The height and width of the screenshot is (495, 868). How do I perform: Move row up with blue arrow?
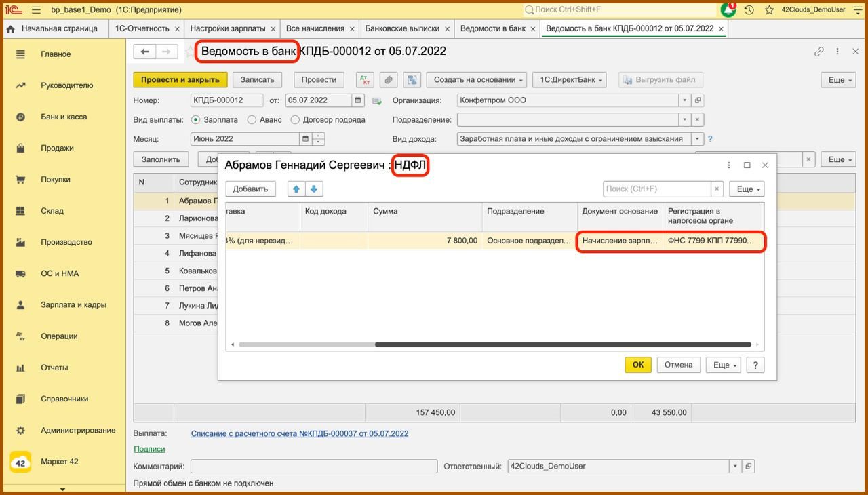click(x=296, y=189)
